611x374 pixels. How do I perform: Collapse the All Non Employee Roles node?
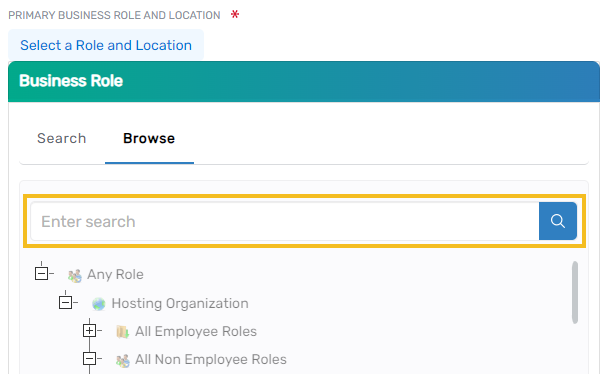click(89, 359)
